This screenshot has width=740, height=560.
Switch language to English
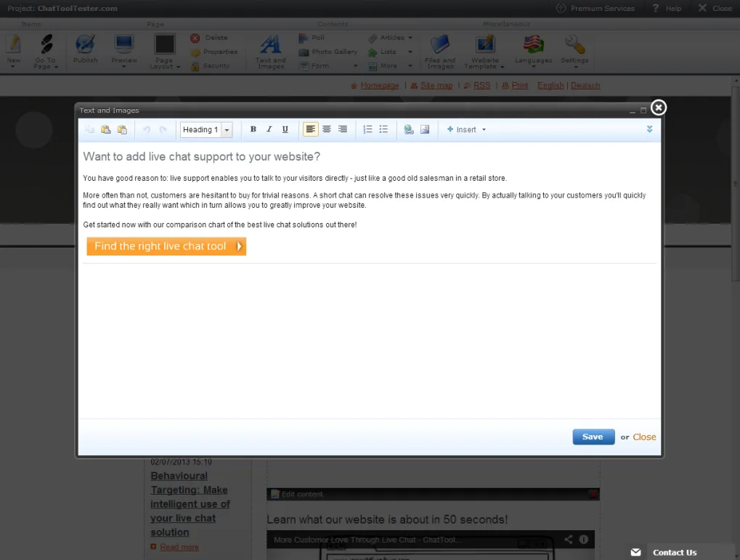pyautogui.click(x=550, y=86)
